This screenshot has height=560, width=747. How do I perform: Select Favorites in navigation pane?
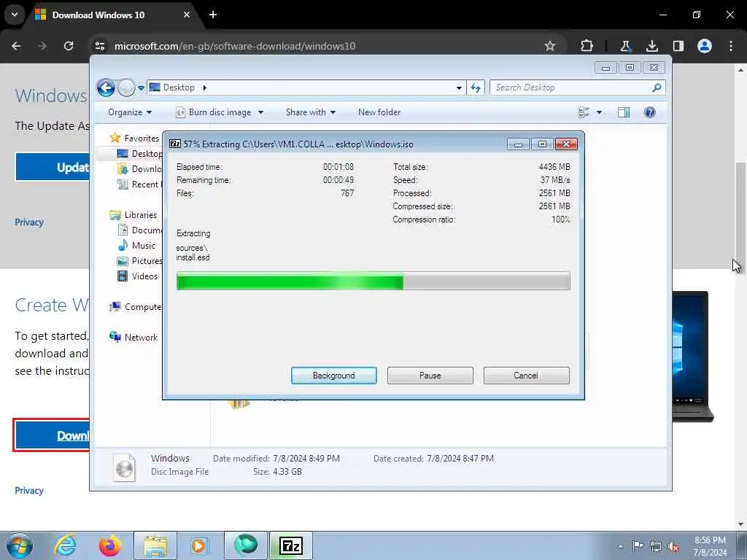(x=134, y=138)
